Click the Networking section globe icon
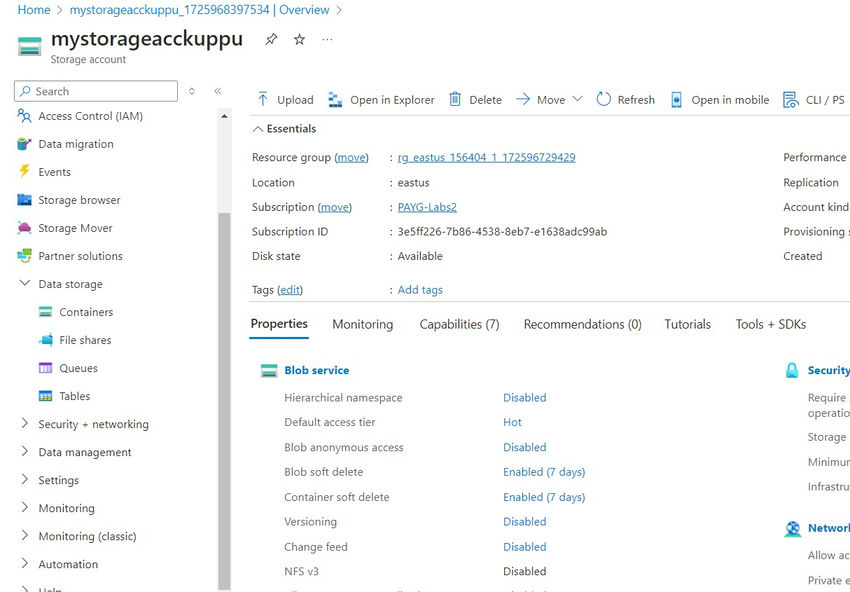850x592 pixels. click(793, 529)
